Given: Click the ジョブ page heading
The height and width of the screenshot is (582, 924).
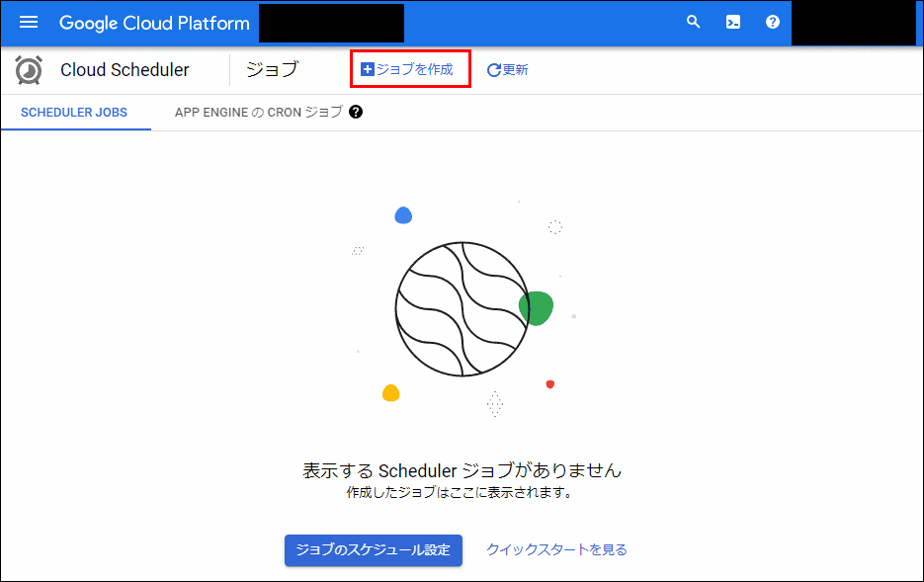Looking at the screenshot, I should point(272,69).
